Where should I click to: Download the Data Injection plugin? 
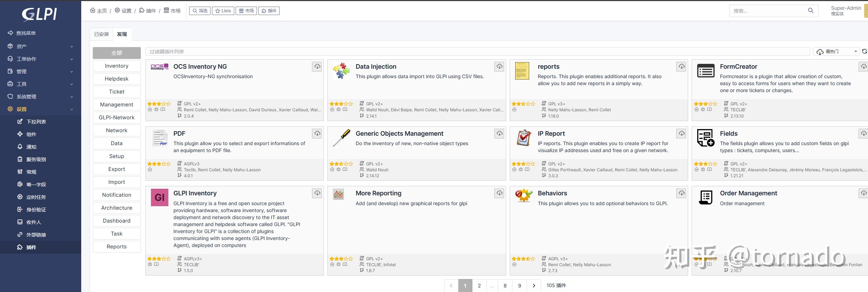(500, 67)
